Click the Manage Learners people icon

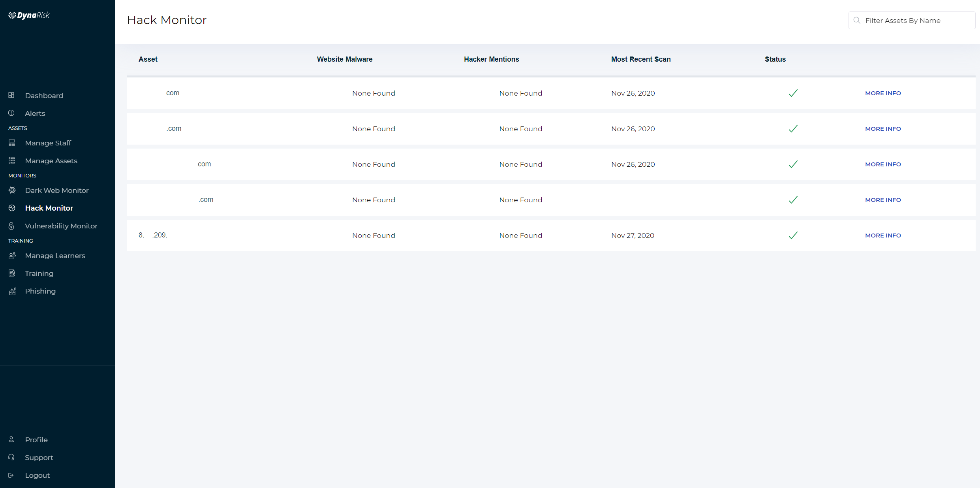pos(12,255)
